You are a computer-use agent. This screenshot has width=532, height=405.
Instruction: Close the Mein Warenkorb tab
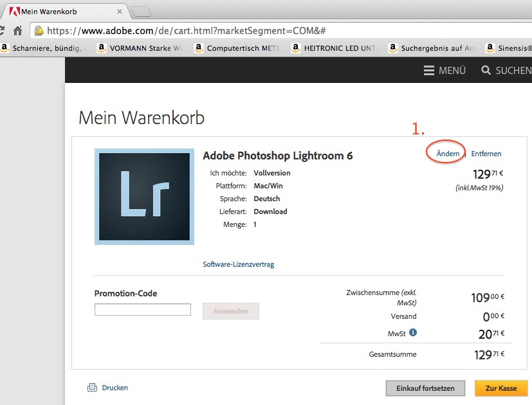coord(120,12)
